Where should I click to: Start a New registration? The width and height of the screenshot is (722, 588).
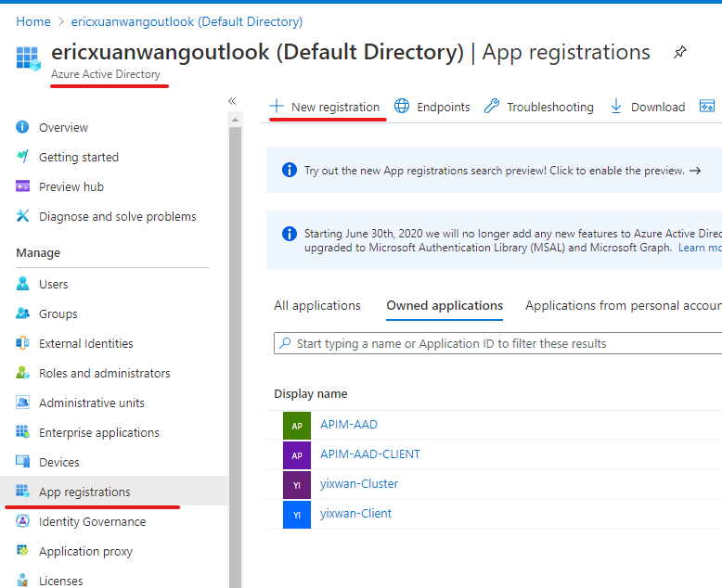(335, 108)
